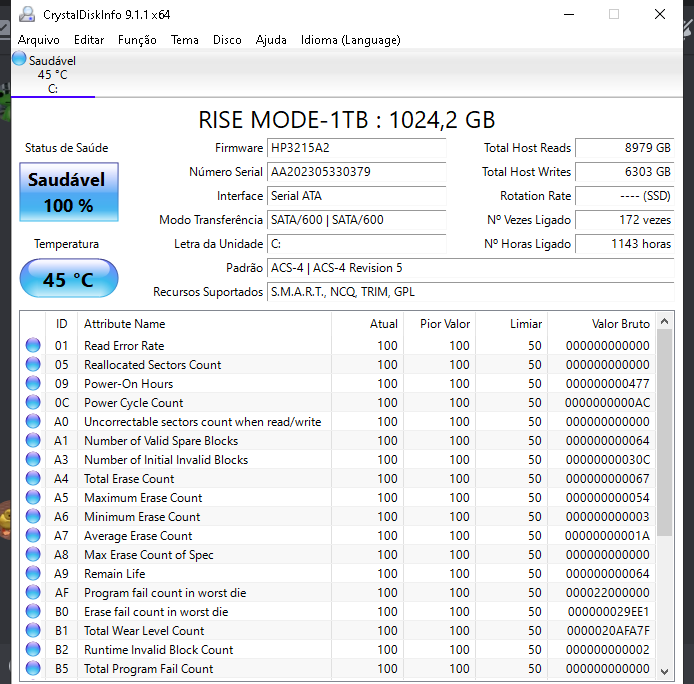Click the Nº Horas Ligado value 1143 horas
This screenshot has width=694, height=684.
tap(625, 243)
